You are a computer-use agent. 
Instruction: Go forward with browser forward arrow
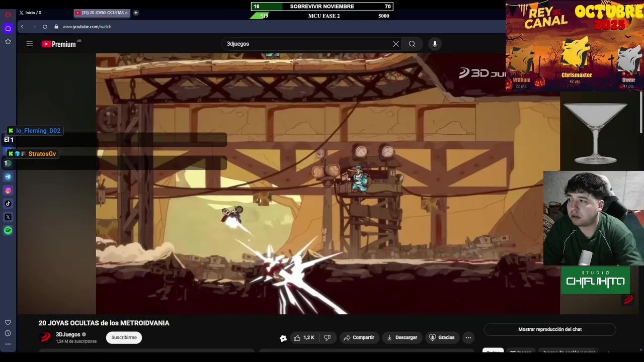34,27
